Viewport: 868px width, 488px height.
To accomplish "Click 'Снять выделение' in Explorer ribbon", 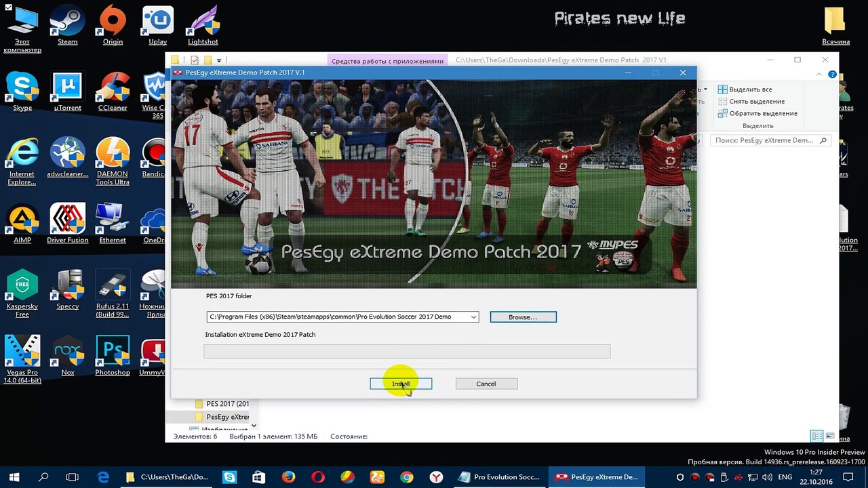I will coord(751,102).
